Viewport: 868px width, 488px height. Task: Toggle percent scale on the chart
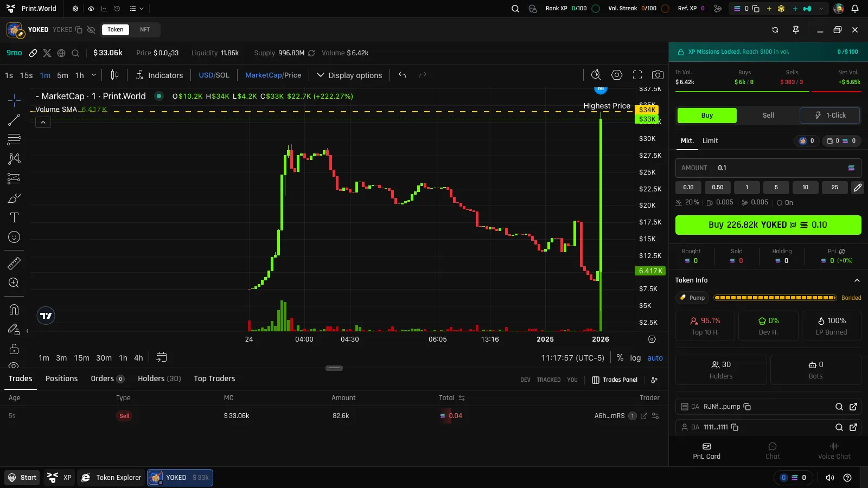tap(620, 358)
